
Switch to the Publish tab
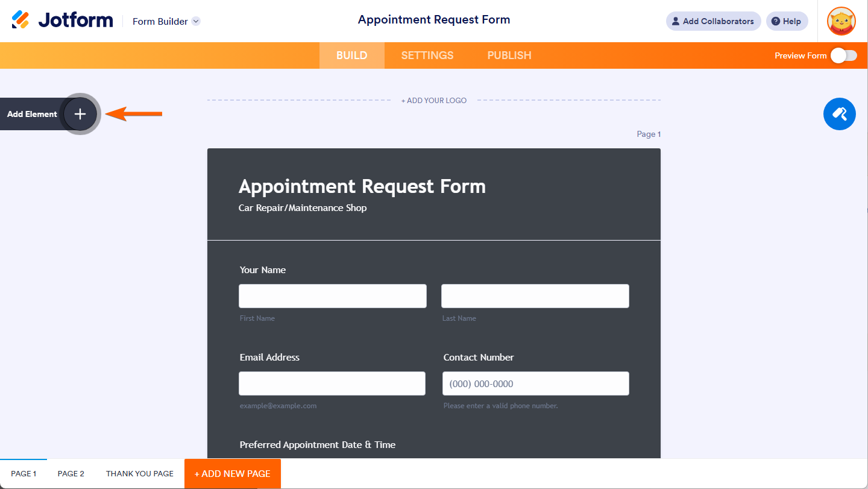point(509,55)
